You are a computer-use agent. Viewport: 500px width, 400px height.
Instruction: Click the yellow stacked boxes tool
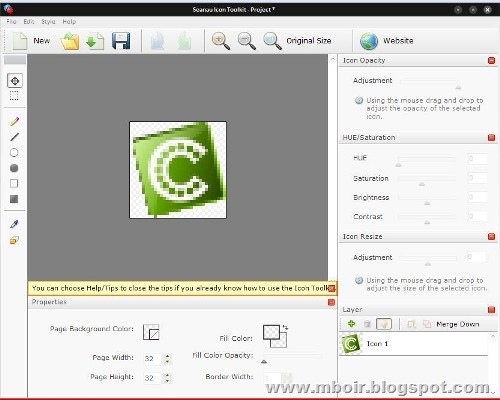coord(14,240)
